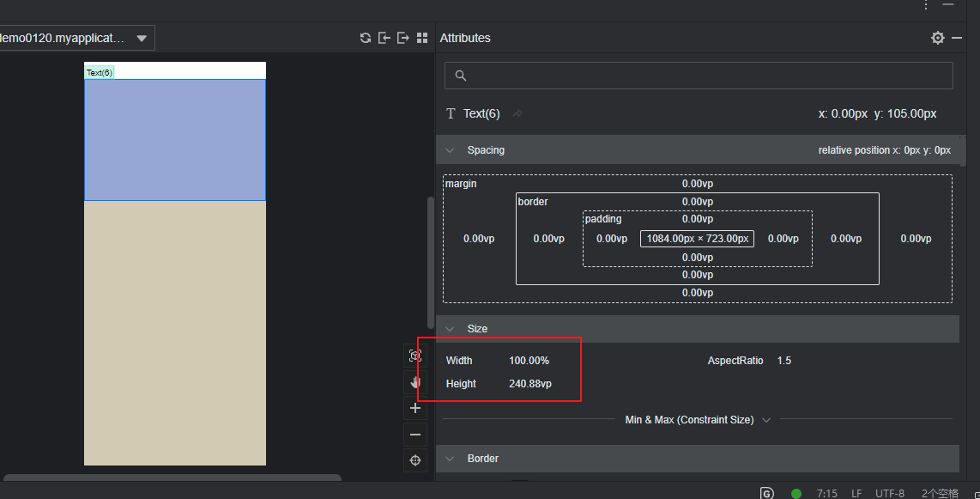
Task: Click the refresh icon in inspector toolbar
Action: point(366,38)
